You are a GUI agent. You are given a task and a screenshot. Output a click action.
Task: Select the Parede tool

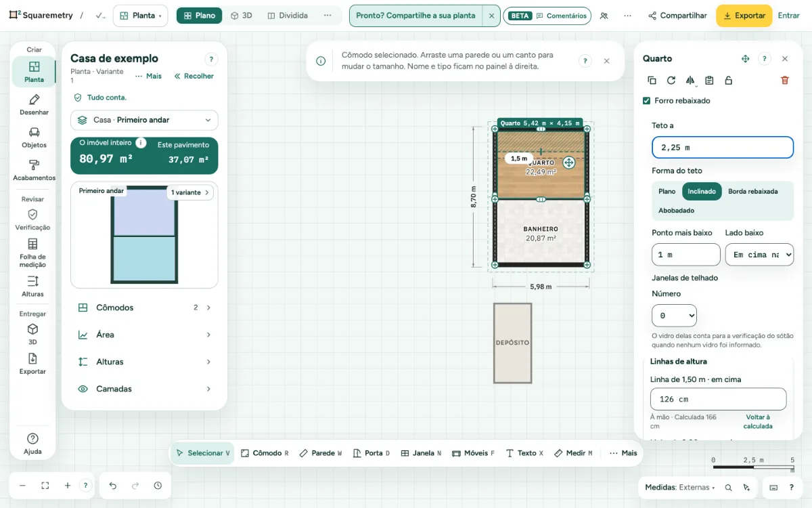click(x=321, y=453)
